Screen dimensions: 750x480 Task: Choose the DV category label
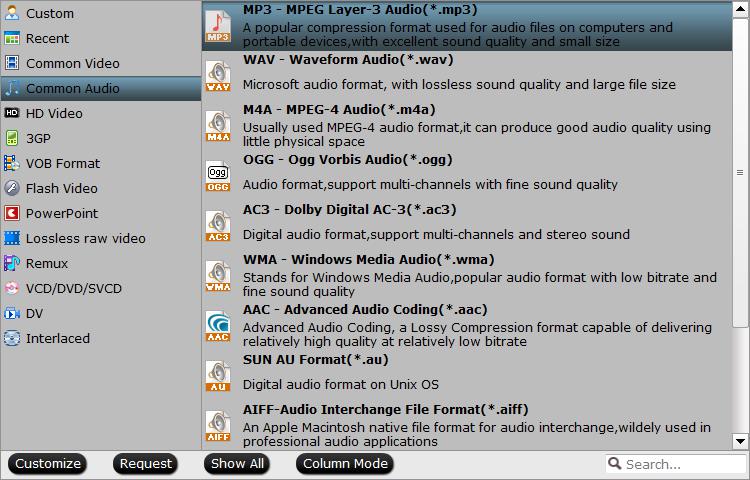(34, 313)
